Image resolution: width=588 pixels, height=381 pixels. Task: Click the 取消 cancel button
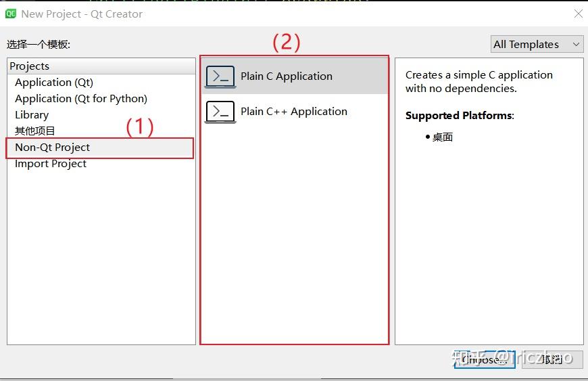coord(552,359)
